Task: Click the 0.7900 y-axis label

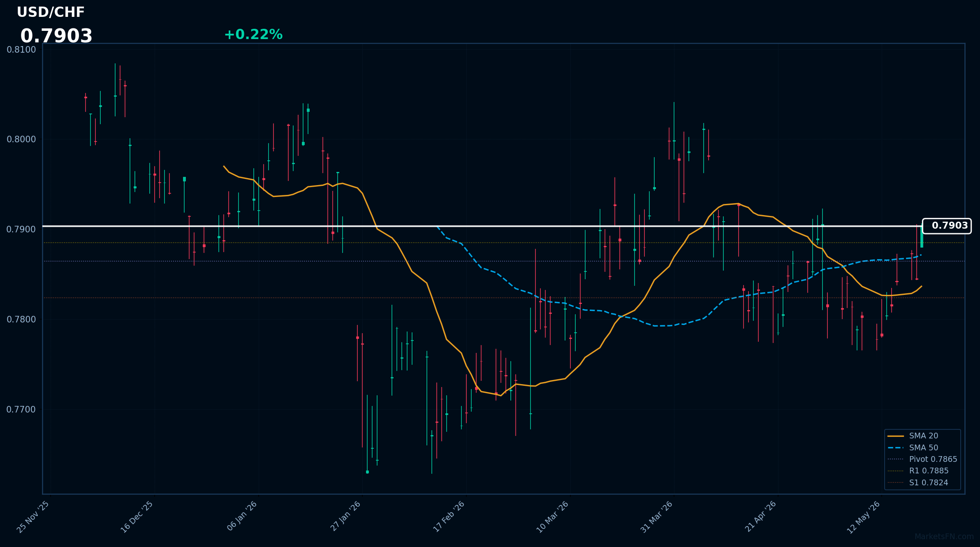Action: 21,229
